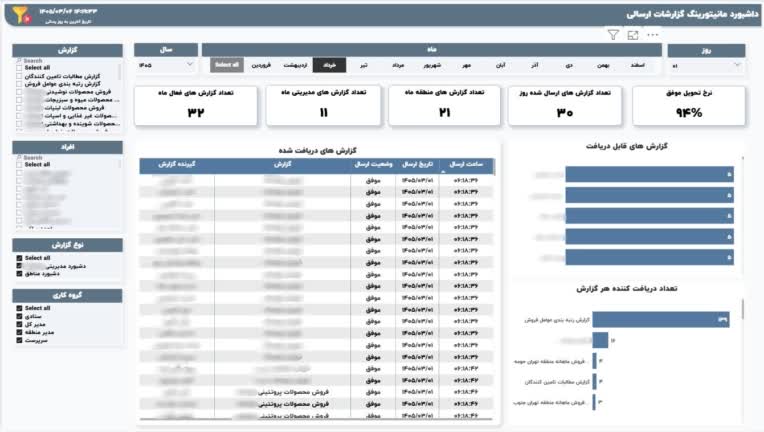Open the visual's filter funnel icon
Image resolution: width=764 pixels, height=432 pixels.
pos(613,35)
